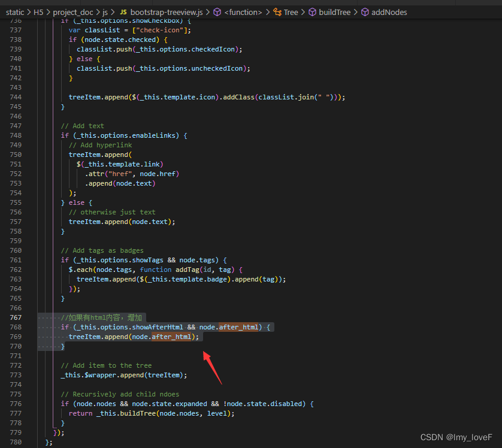Click 'node.state.expanded' on line 776
This screenshot has width=502, height=448.
pyautogui.click(x=170, y=404)
